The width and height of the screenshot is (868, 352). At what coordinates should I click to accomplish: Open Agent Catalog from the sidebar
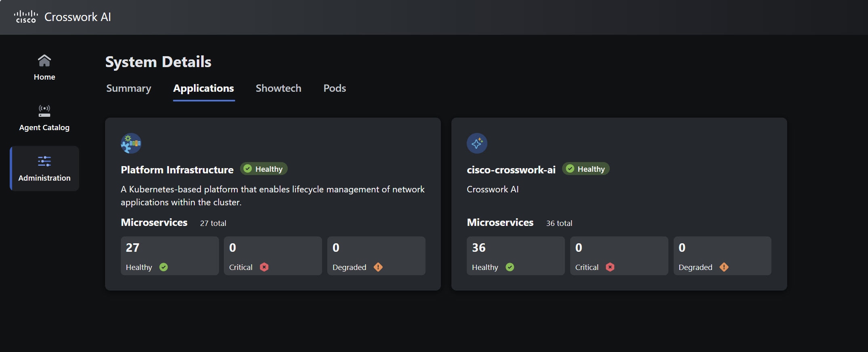[44, 118]
